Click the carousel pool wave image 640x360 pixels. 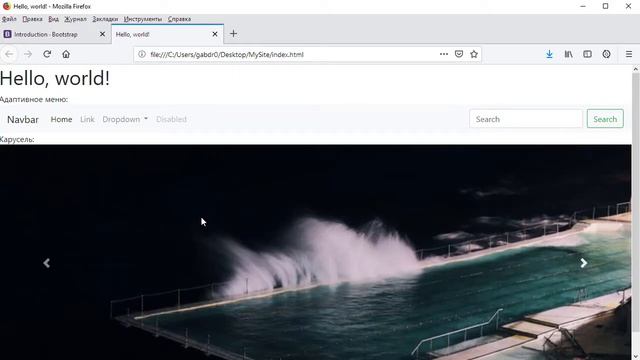pyautogui.click(x=316, y=252)
